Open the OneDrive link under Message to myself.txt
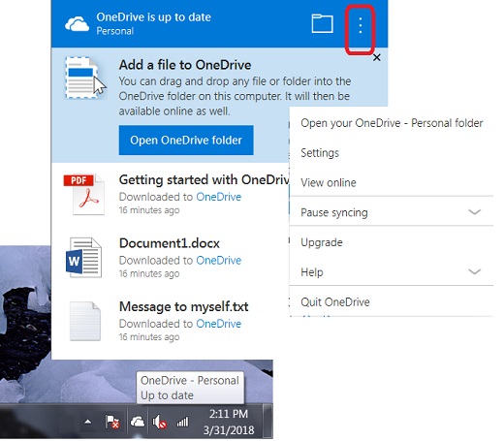 [x=219, y=324]
